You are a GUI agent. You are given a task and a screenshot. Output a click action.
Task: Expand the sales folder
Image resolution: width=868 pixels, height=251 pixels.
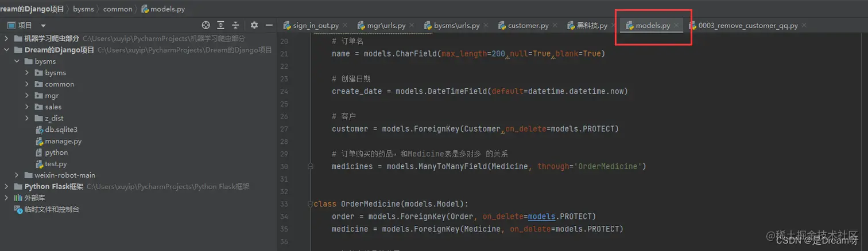[27, 107]
